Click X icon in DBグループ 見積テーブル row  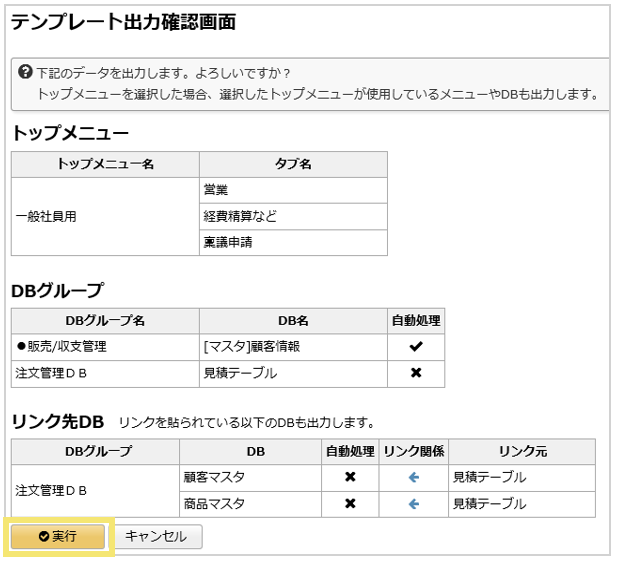coord(416,373)
